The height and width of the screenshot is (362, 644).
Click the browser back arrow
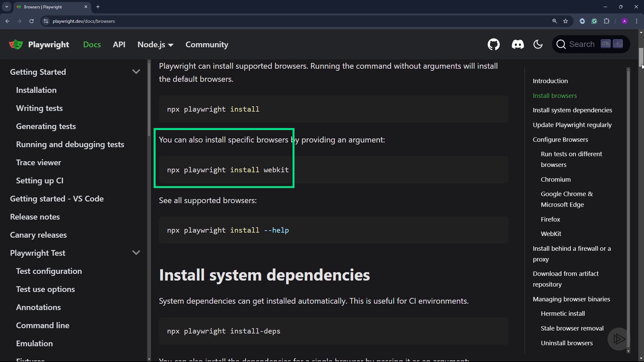coord(7,21)
